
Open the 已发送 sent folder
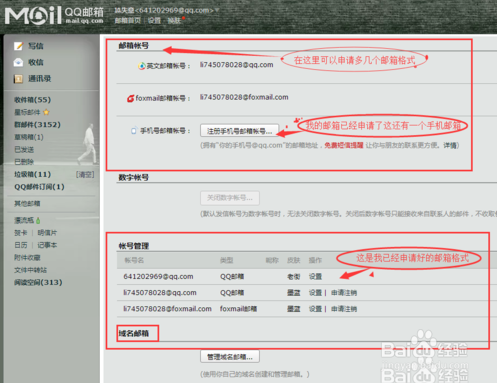click(x=24, y=149)
